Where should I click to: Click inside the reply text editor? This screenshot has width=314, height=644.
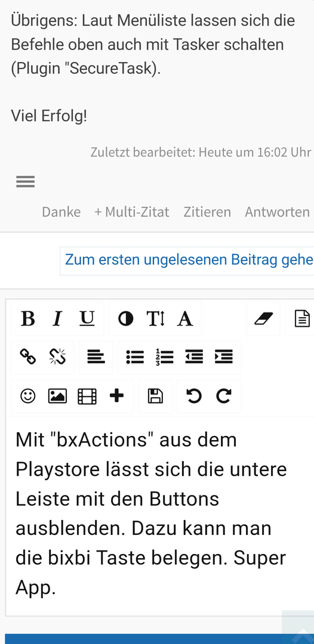[x=159, y=515]
